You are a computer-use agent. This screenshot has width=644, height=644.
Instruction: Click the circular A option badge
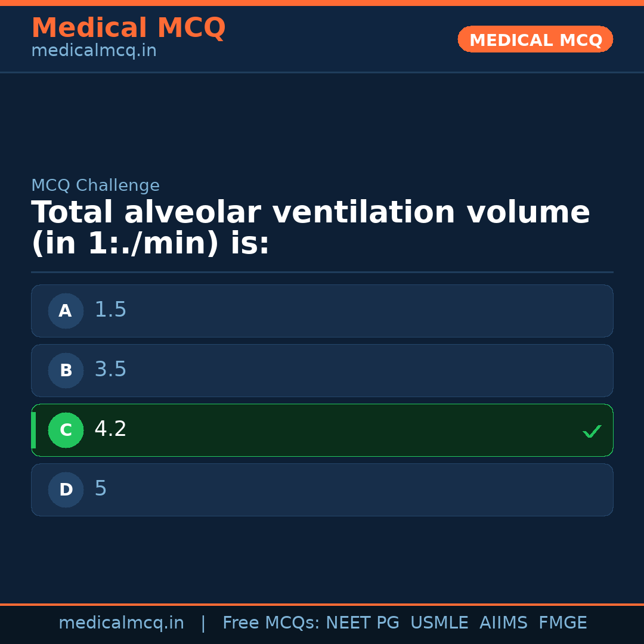click(x=66, y=311)
